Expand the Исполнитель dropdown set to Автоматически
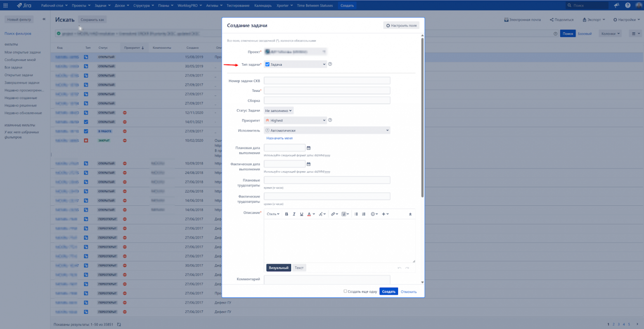The height and width of the screenshot is (329, 644). [x=327, y=130]
